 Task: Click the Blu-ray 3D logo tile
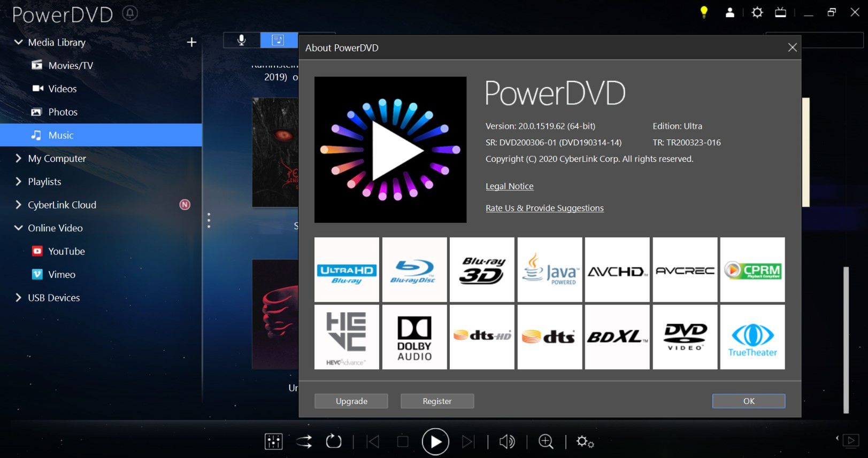[x=482, y=270]
